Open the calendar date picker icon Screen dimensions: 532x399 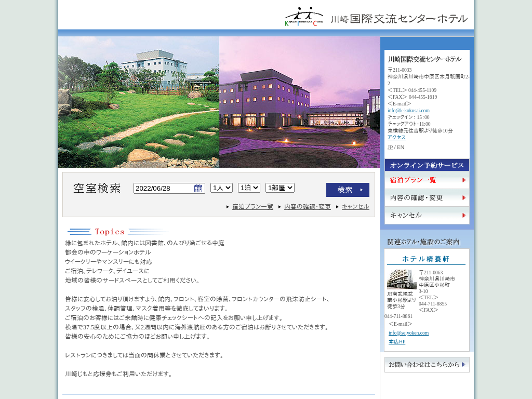coord(198,188)
